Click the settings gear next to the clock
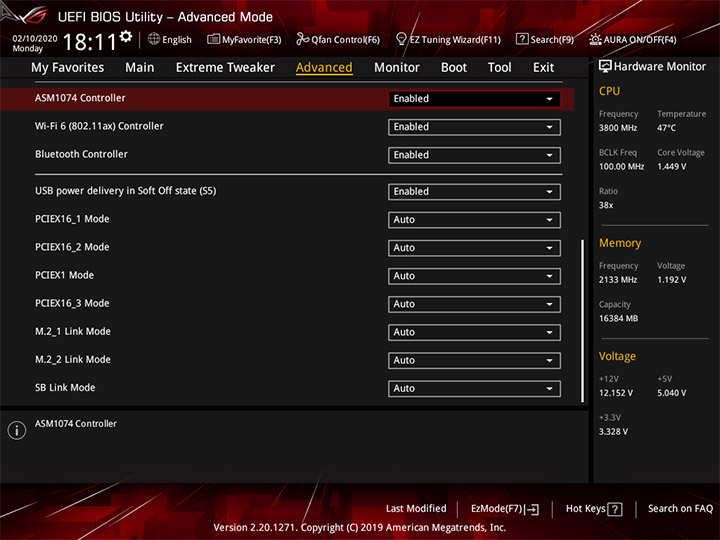This screenshot has height=540, width=720. tap(126, 36)
